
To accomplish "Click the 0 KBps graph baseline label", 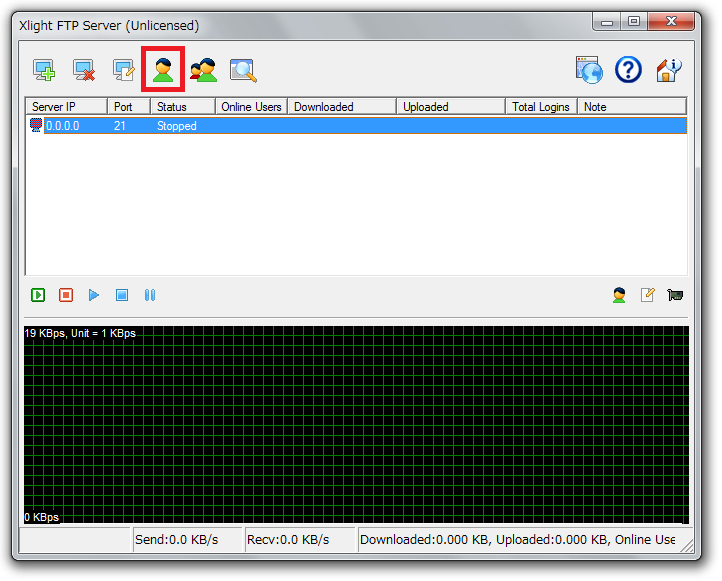I will (41, 517).
